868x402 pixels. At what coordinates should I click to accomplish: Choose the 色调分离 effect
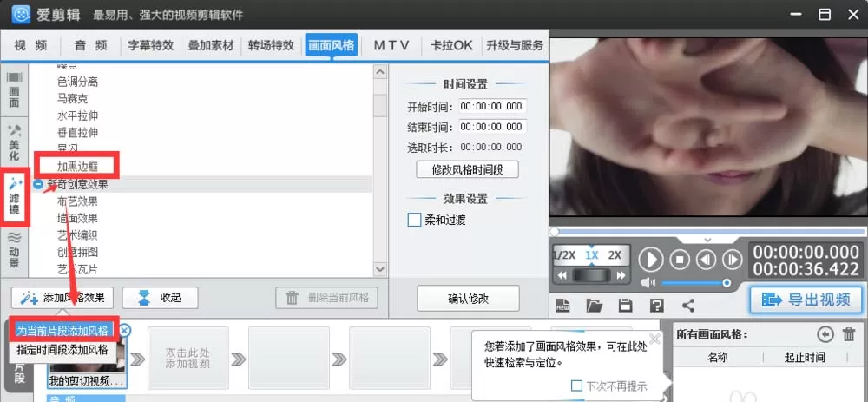[x=77, y=82]
